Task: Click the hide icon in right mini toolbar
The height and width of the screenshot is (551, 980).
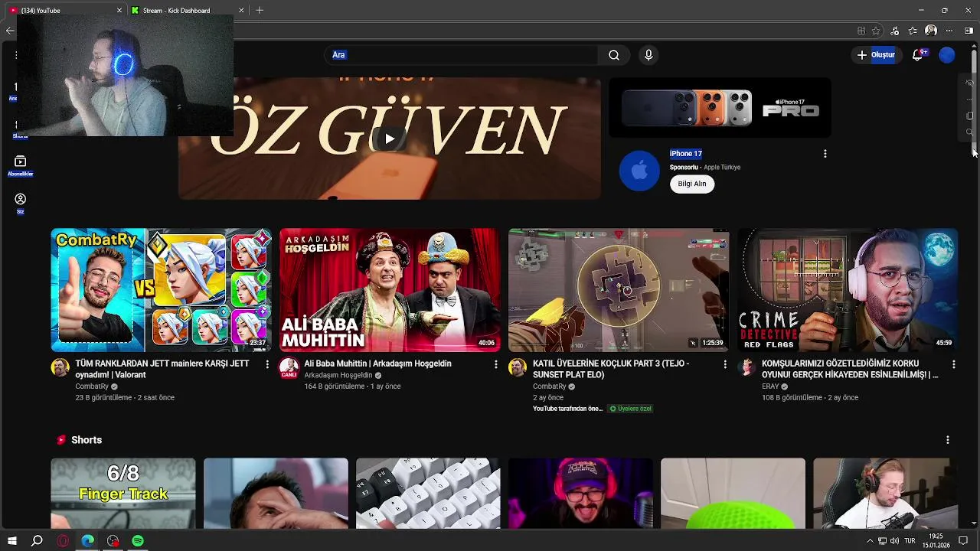Action: point(970,83)
